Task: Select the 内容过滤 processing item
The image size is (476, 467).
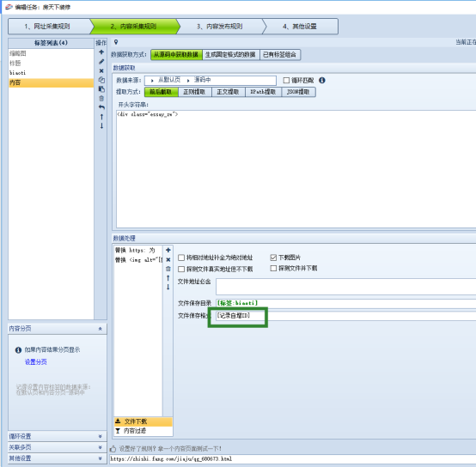Action: pos(143,431)
